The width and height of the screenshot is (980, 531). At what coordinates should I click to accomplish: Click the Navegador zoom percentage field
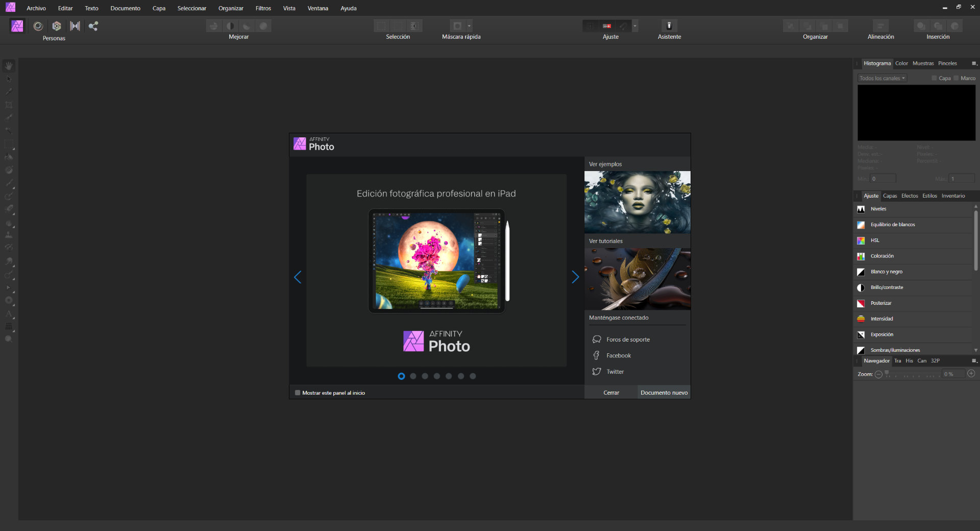(953, 374)
